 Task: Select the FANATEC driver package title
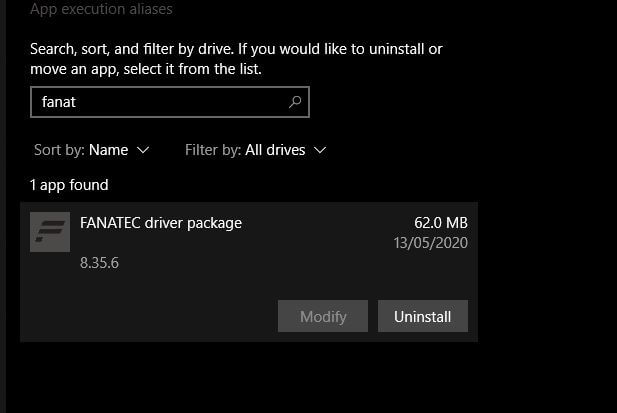[x=161, y=223]
